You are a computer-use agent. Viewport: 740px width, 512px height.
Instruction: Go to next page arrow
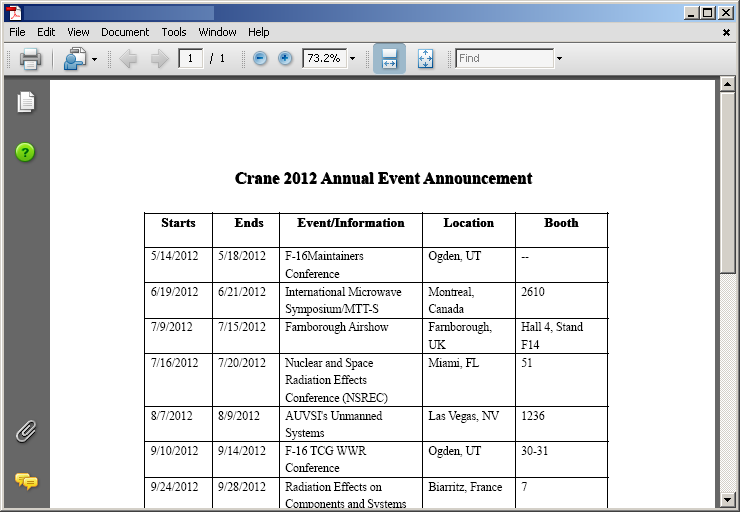(160, 59)
